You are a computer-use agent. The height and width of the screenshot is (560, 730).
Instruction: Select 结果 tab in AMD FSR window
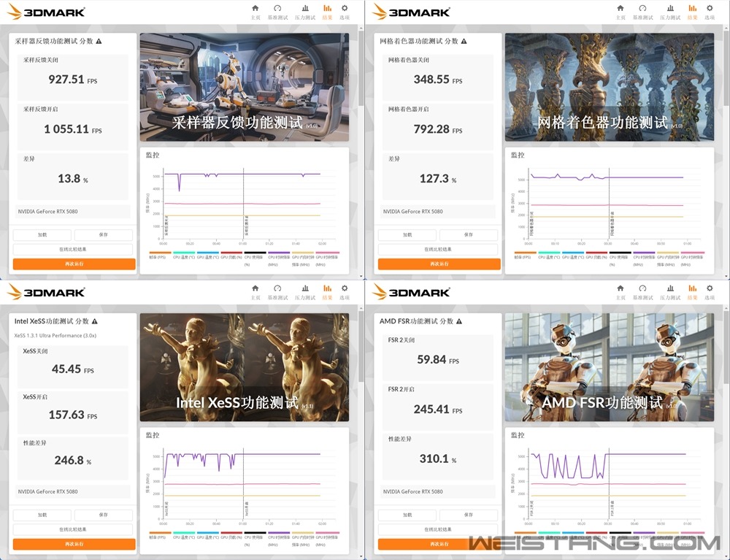click(692, 292)
